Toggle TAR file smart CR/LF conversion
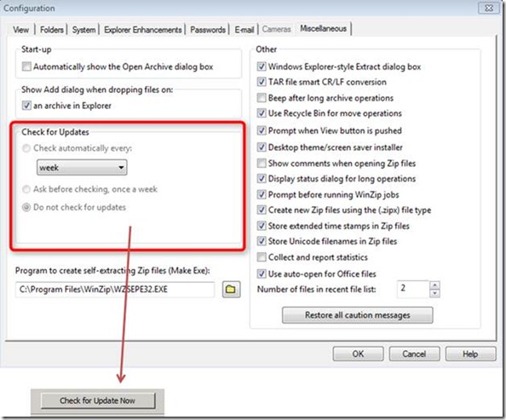 click(262, 82)
